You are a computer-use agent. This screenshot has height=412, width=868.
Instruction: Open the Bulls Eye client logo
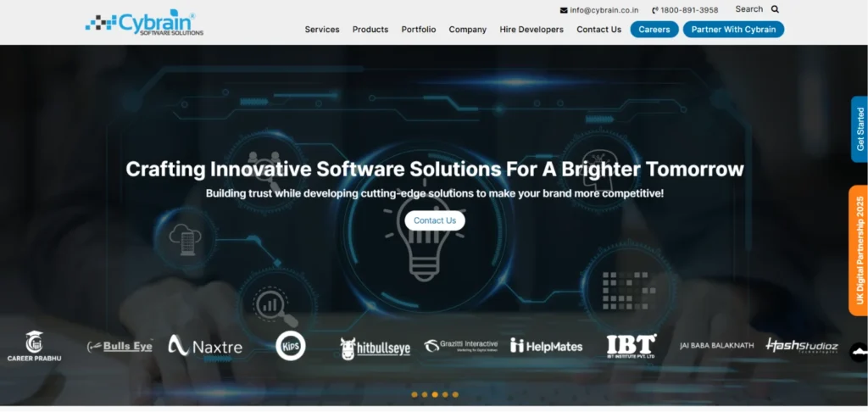[120, 347]
